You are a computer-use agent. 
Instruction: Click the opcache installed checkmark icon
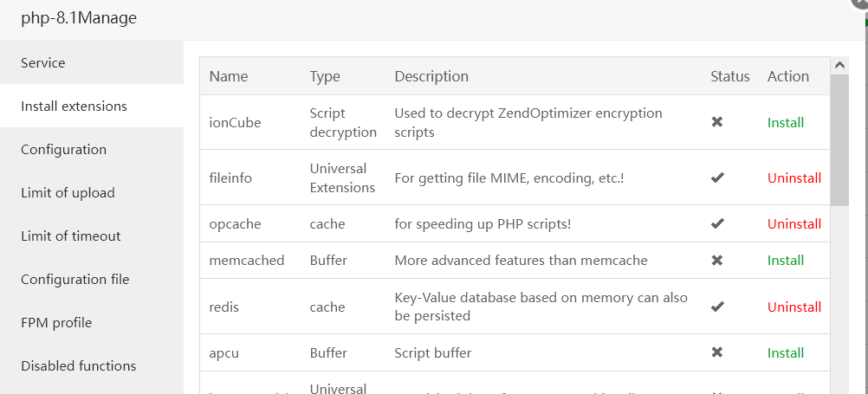click(717, 223)
